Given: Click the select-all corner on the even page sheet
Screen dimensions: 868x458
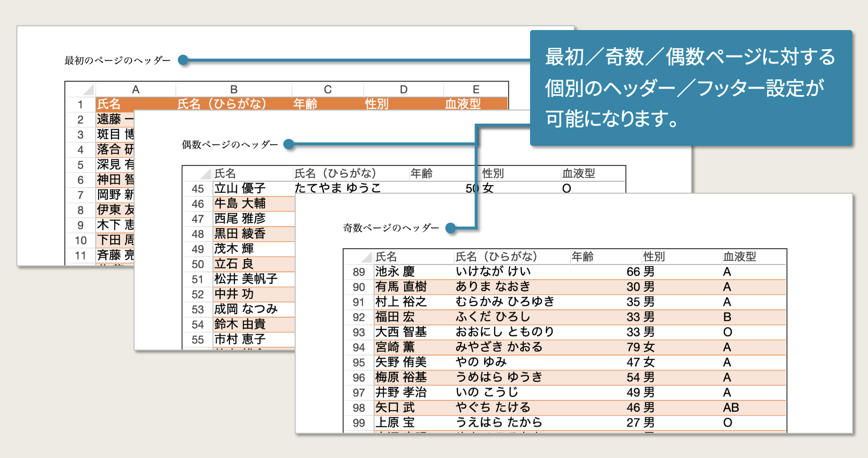Looking at the screenshot, I should (205, 173).
